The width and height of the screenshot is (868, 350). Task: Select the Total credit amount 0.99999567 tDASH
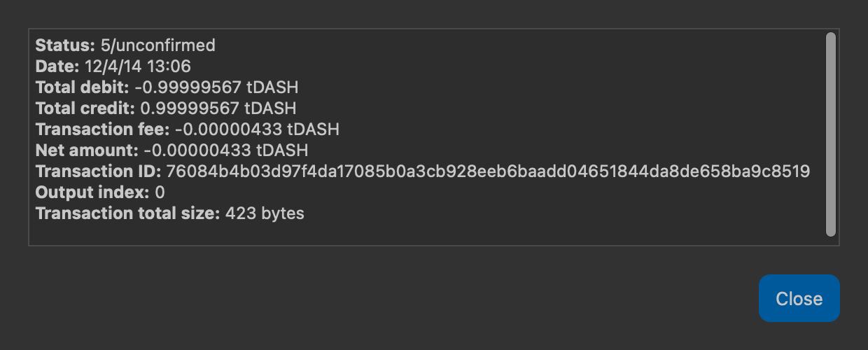coord(218,108)
